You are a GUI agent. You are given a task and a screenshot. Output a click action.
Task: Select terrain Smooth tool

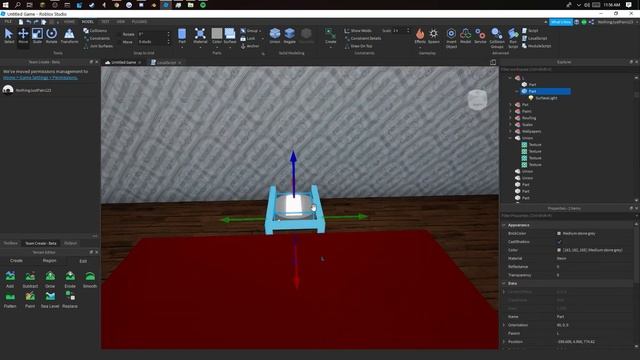coord(90,279)
